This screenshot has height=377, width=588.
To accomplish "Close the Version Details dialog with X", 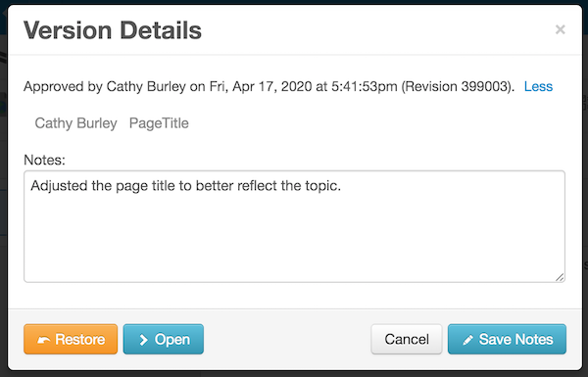I will pyautogui.click(x=560, y=29).
